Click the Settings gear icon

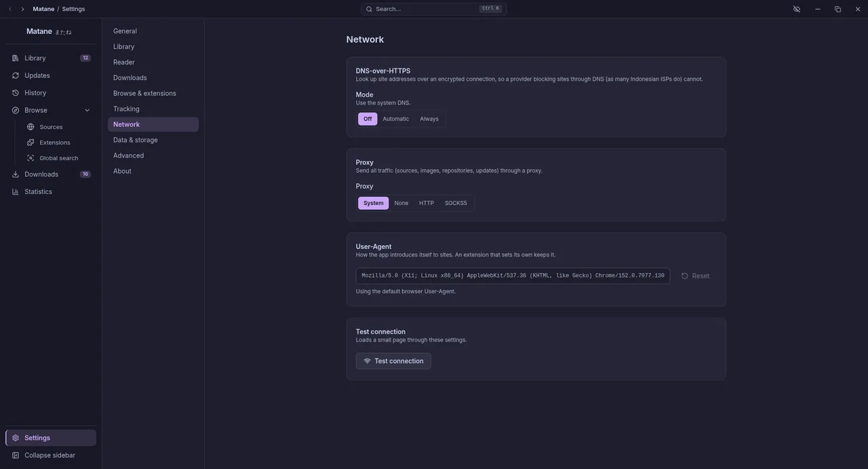pos(16,438)
